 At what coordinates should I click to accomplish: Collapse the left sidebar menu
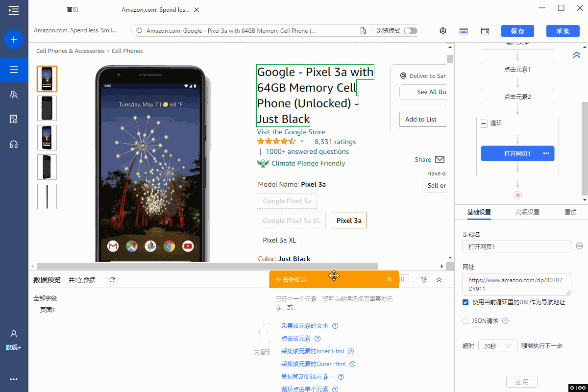[14, 10]
